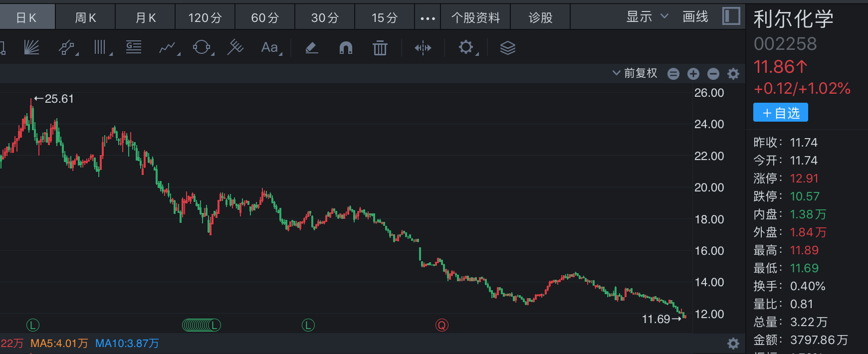The height and width of the screenshot is (354, 868).
Task: Select the eraser tool
Action: pyautogui.click(x=311, y=48)
